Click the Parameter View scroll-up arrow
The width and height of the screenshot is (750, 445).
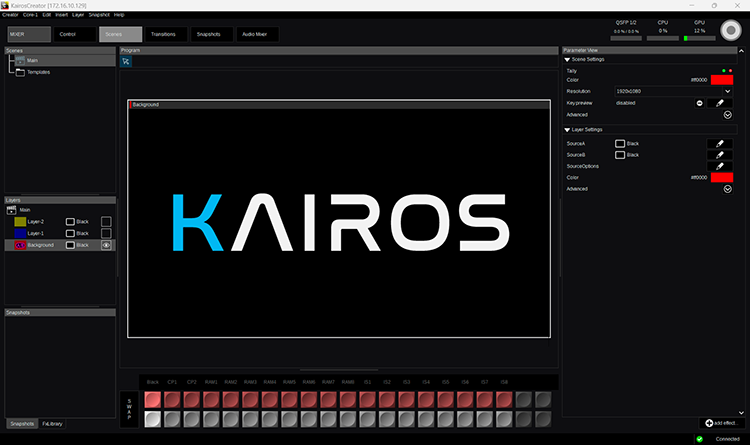pos(741,51)
